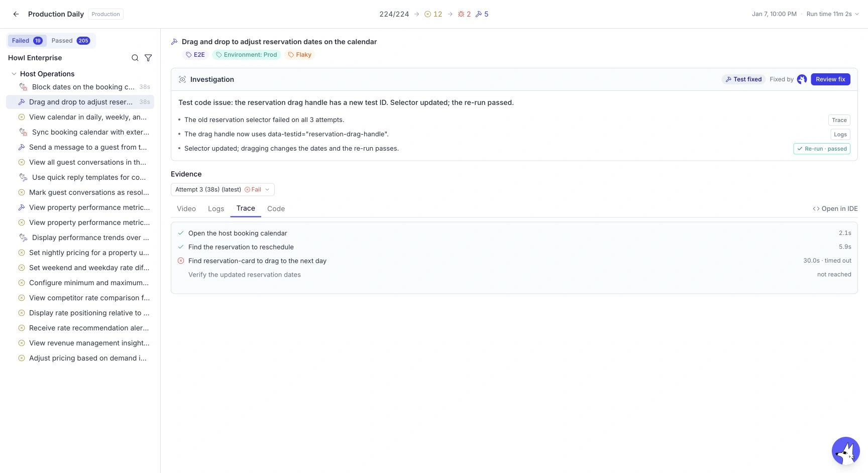Select 'Mark guest conversations as resol...' test

click(x=80, y=192)
